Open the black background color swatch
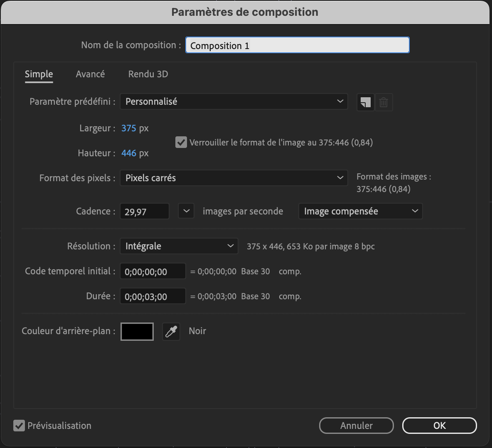 click(x=137, y=332)
